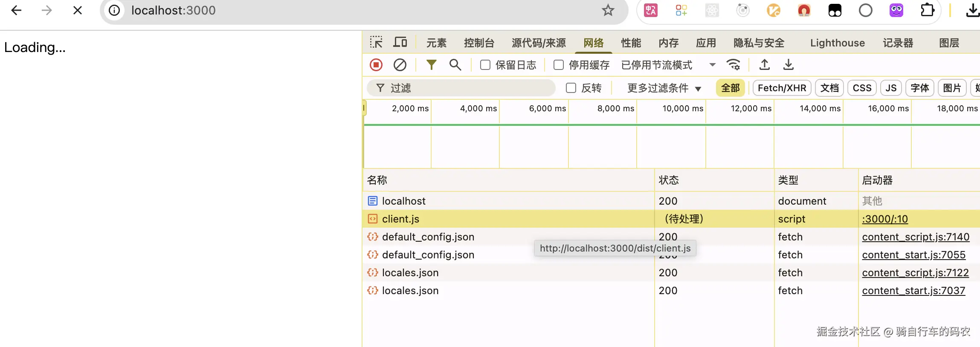Click the stop recording network log icon
This screenshot has height=347, width=980.
pos(376,65)
